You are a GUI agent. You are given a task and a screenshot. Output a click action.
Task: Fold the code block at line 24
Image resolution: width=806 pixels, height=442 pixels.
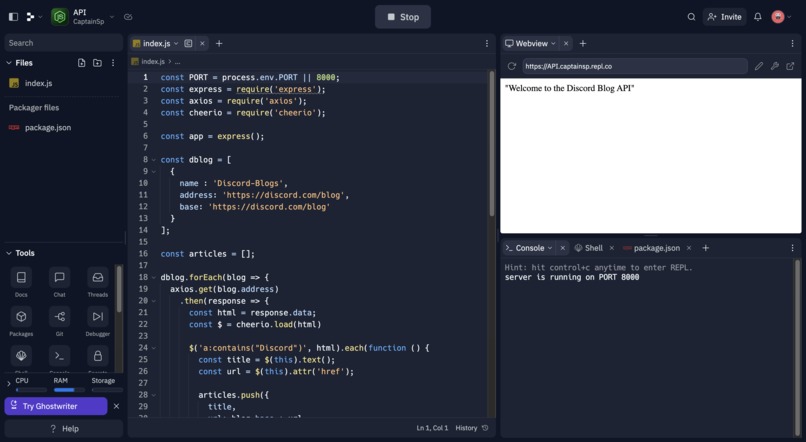[153, 348]
